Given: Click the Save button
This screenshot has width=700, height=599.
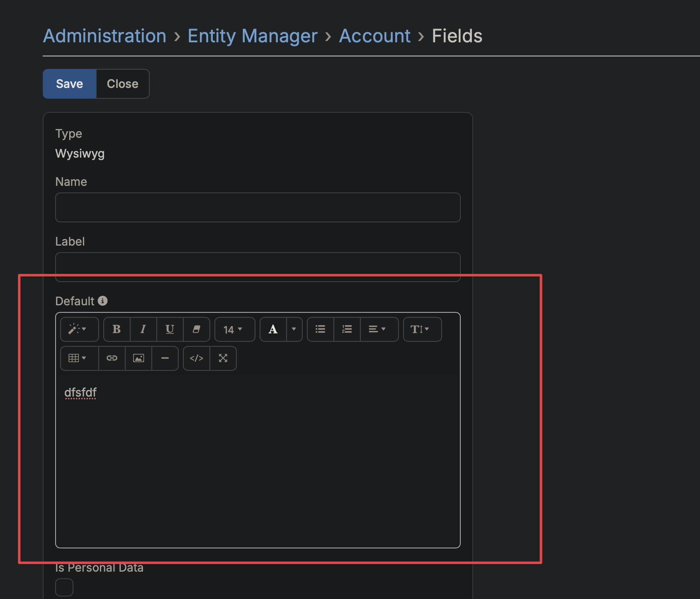Looking at the screenshot, I should (x=69, y=84).
